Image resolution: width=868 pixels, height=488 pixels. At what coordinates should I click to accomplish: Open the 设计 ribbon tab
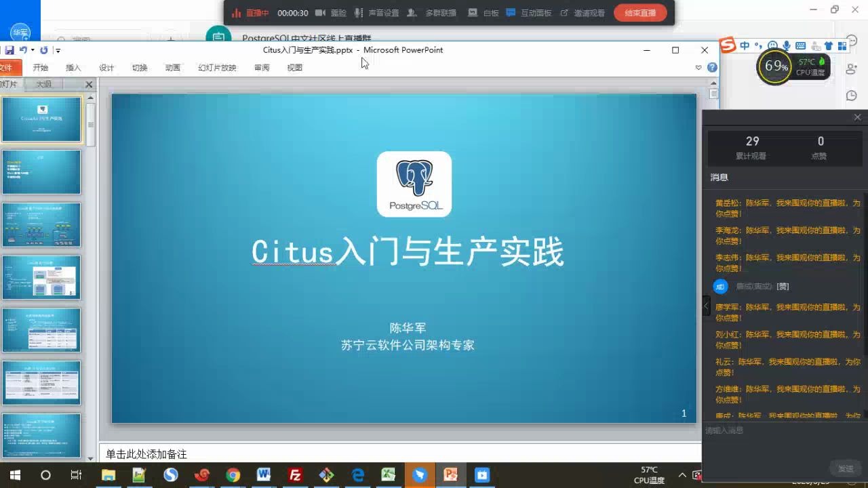(x=106, y=68)
